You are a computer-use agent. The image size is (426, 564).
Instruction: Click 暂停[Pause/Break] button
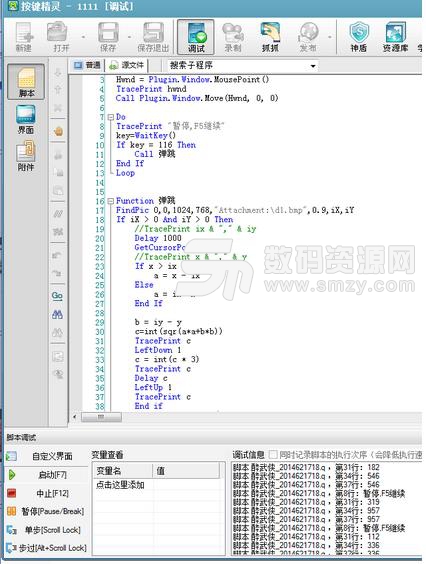(x=46, y=511)
